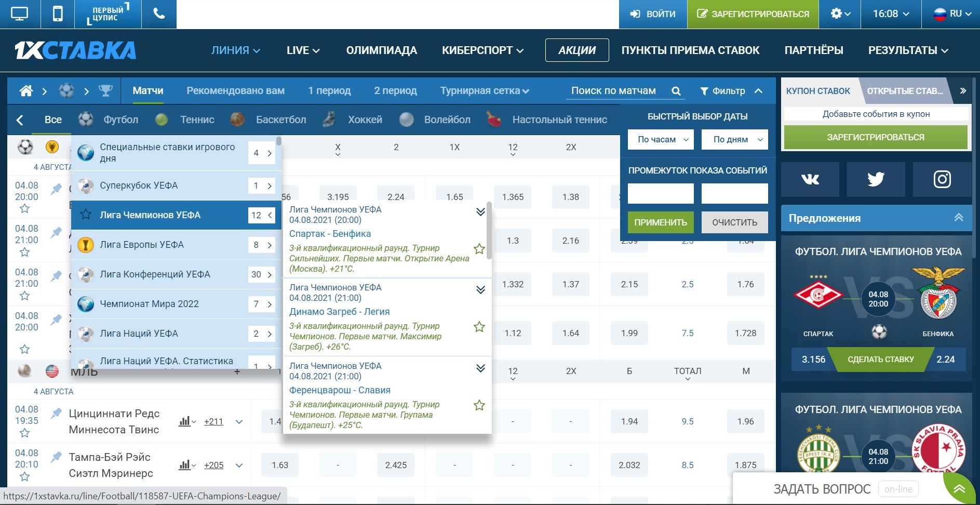Click the Бенфика club logo in offers
The image size is (980, 505).
(x=938, y=293)
